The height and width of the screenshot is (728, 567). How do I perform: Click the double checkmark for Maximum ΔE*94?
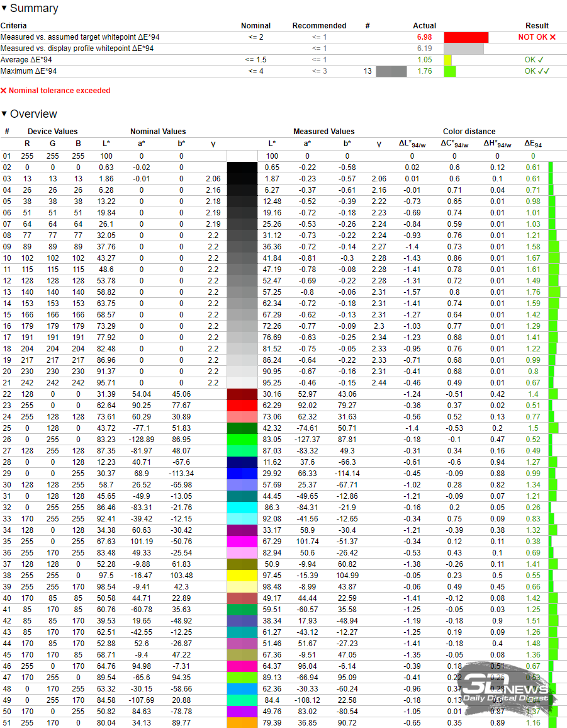(543, 71)
